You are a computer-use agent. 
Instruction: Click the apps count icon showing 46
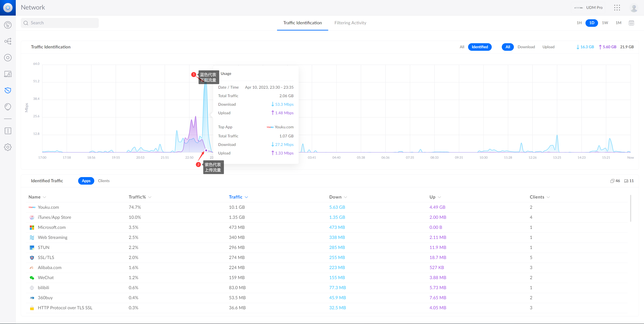coord(612,181)
